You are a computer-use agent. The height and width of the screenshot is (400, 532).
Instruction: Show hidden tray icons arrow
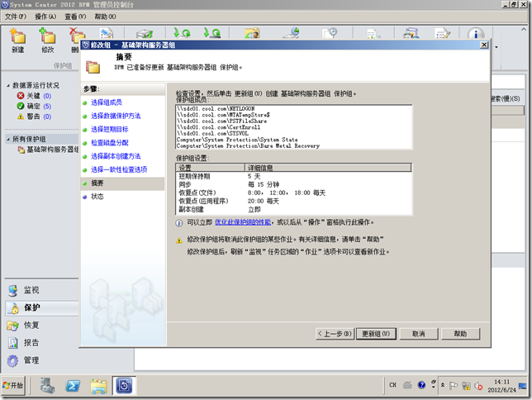[443, 385]
